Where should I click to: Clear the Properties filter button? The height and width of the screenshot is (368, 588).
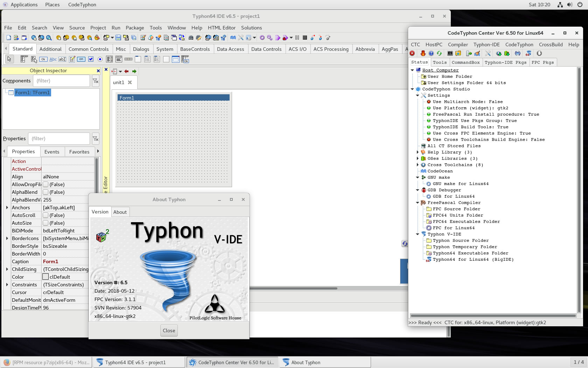click(96, 139)
